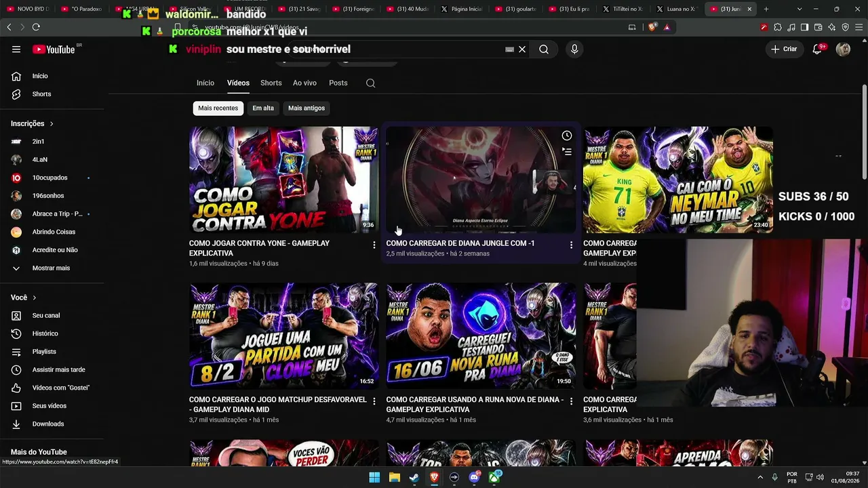Go back with the browser back arrow
The image size is (868, 488).
click(x=9, y=27)
